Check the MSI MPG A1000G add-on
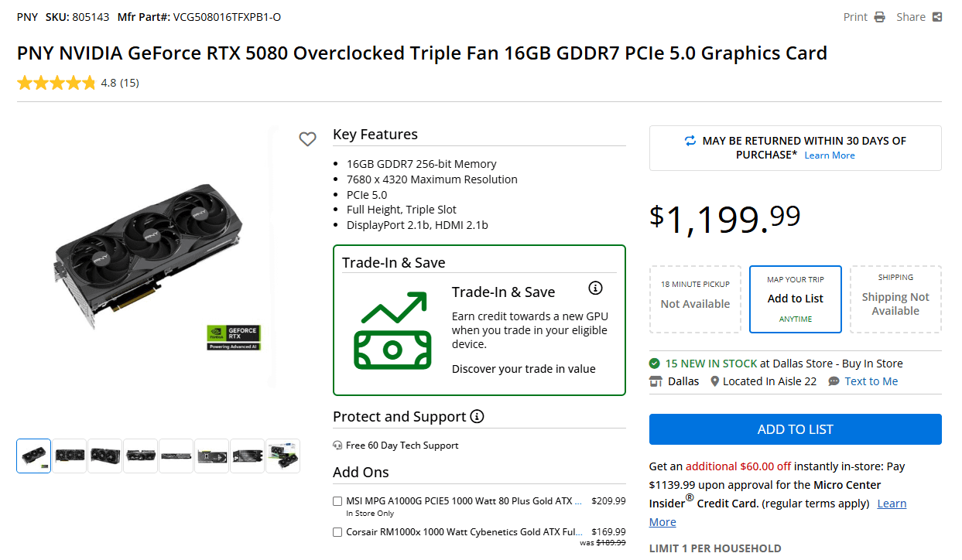Image resolution: width=962 pixels, height=560 pixels. [x=337, y=501]
